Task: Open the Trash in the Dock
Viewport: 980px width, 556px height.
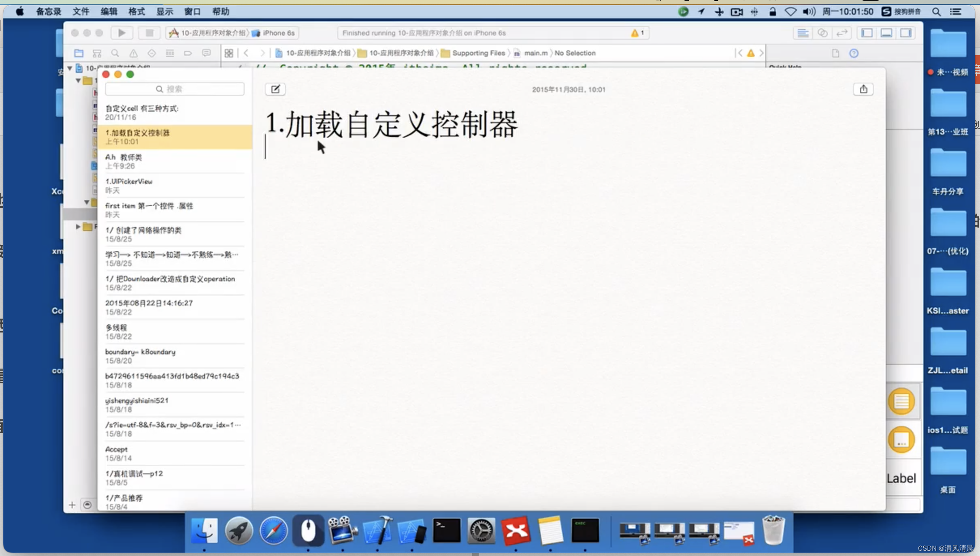Action: coord(773,530)
